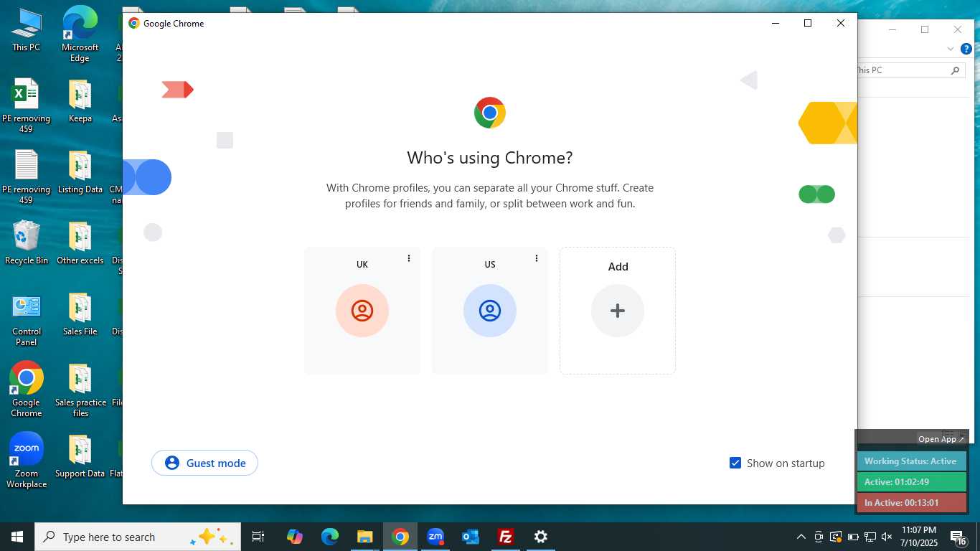Open FileZilla from the taskbar
The width and height of the screenshot is (980, 551).
[506, 537]
